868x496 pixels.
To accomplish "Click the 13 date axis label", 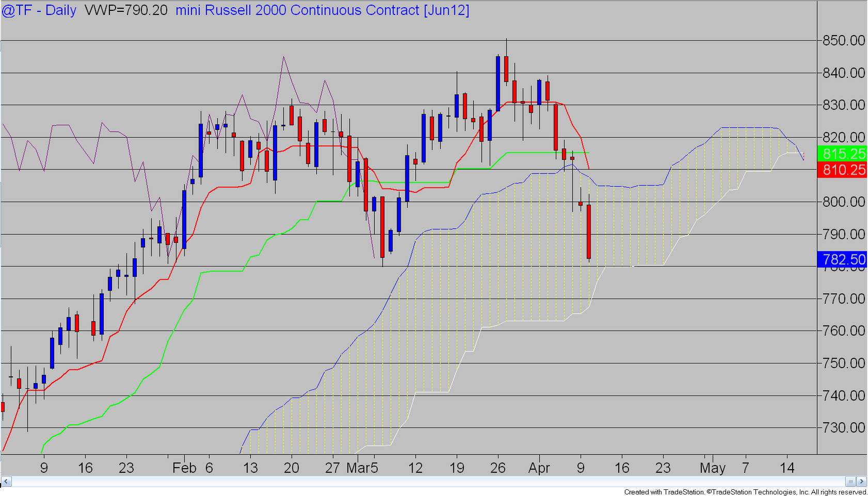I will [x=250, y=468].
